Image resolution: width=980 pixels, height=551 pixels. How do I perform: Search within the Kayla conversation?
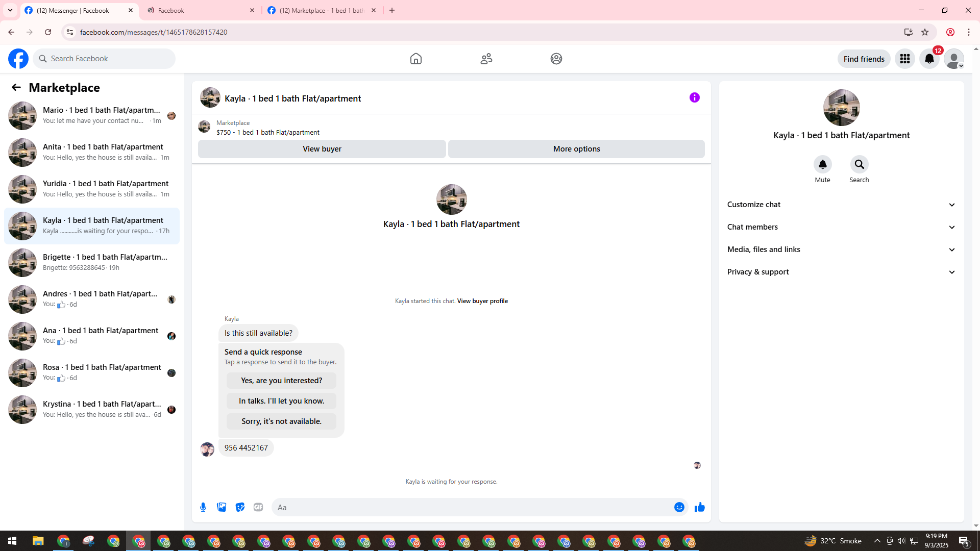click(x=860, y=164)
